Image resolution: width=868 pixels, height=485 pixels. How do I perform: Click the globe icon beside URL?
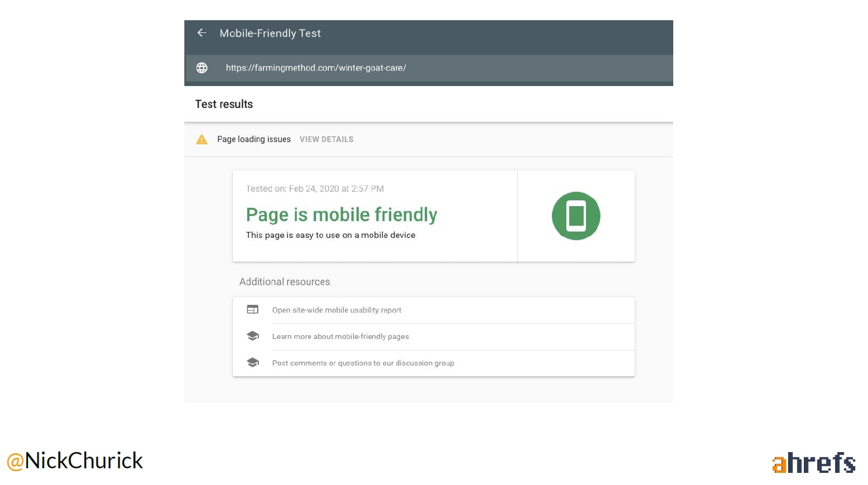[202, 68]
